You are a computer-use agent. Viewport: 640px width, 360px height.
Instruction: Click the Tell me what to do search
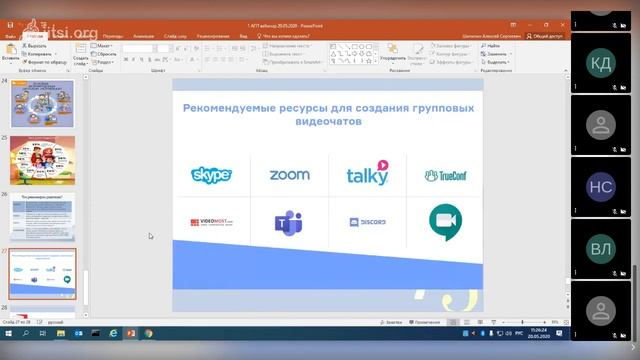283,36
